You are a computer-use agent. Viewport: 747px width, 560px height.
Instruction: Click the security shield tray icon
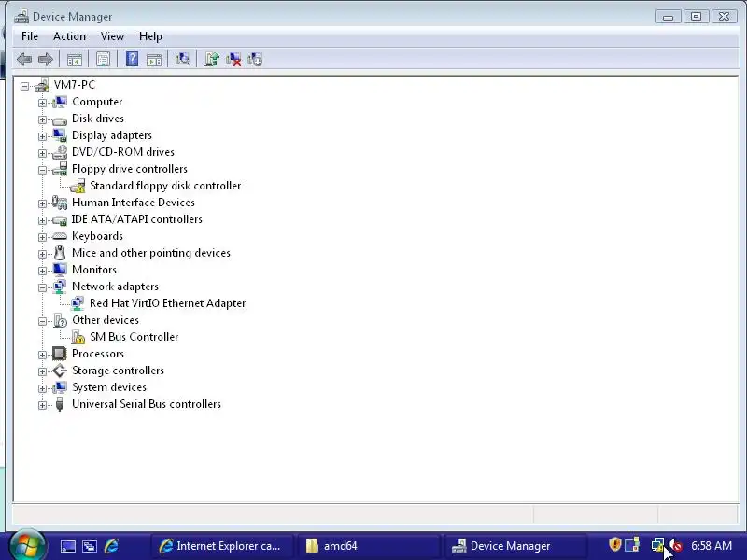[x=615, y=544]
